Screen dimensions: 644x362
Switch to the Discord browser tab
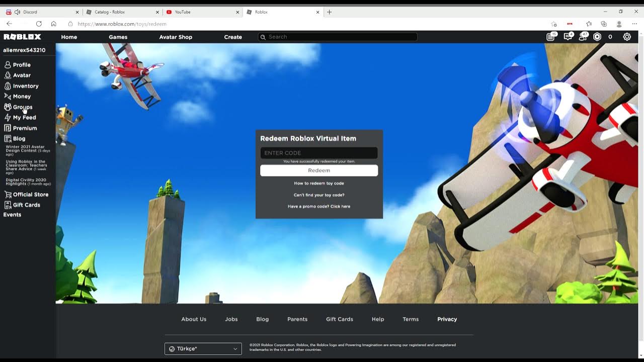41,12
